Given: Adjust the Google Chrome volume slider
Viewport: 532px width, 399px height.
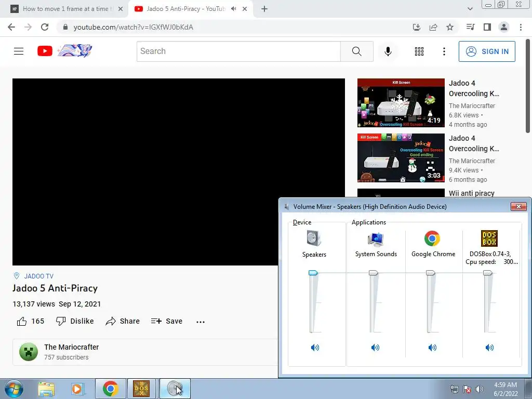Looking at the screenshot, I should (431, 273).
